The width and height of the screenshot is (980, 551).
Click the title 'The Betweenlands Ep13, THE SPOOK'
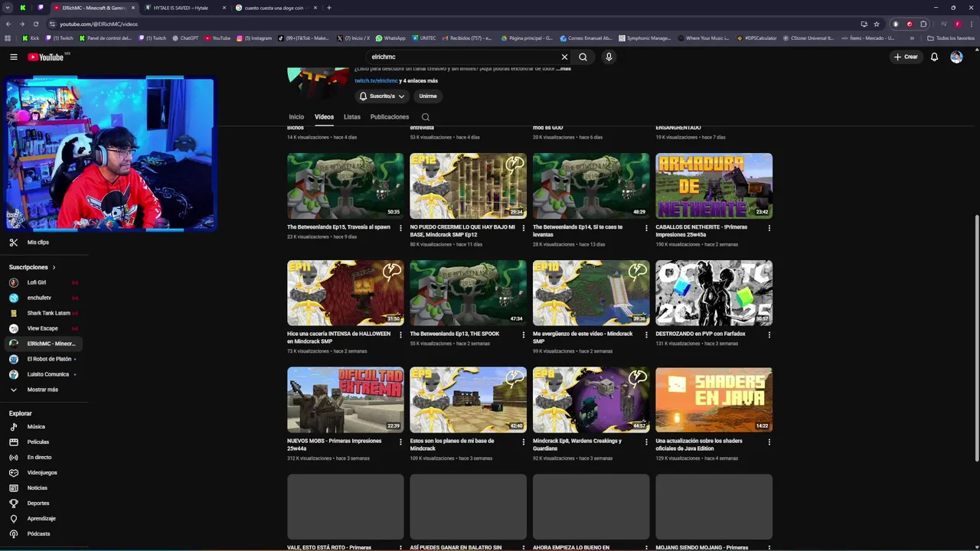[x=455, y=334]
